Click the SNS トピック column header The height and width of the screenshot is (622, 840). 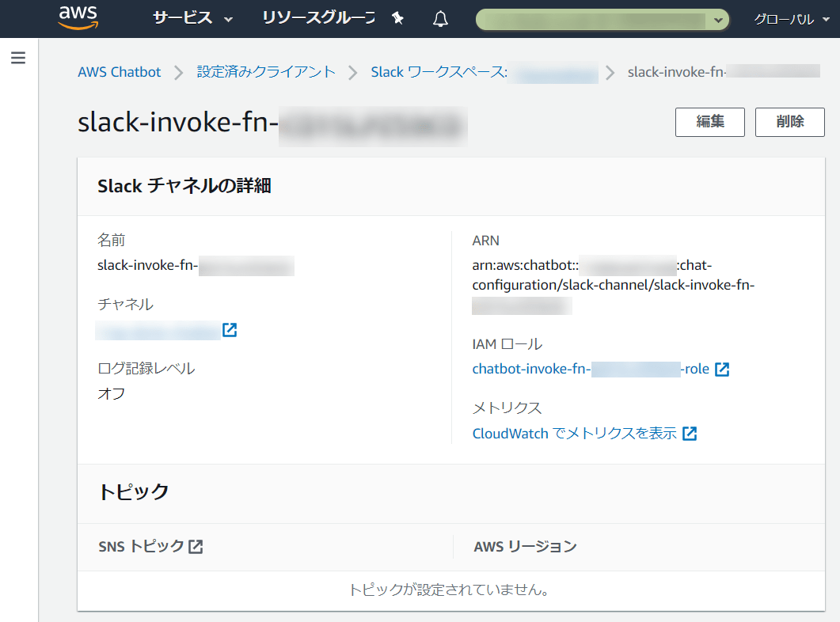point(141,547)
